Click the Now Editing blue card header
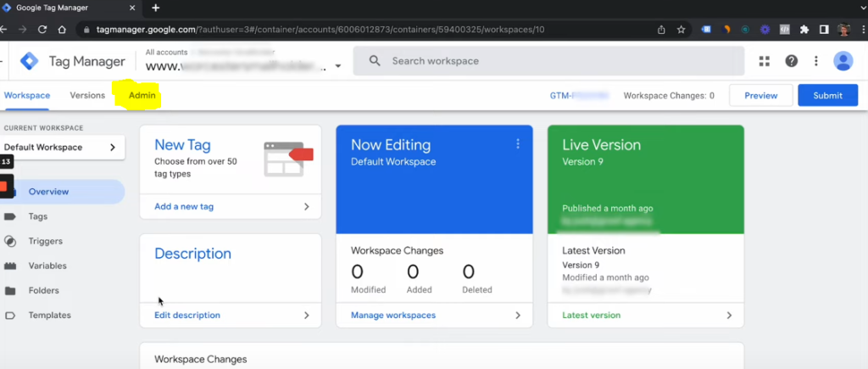The height and width of the screenshot is (369, 868). (x=434, y=179)
